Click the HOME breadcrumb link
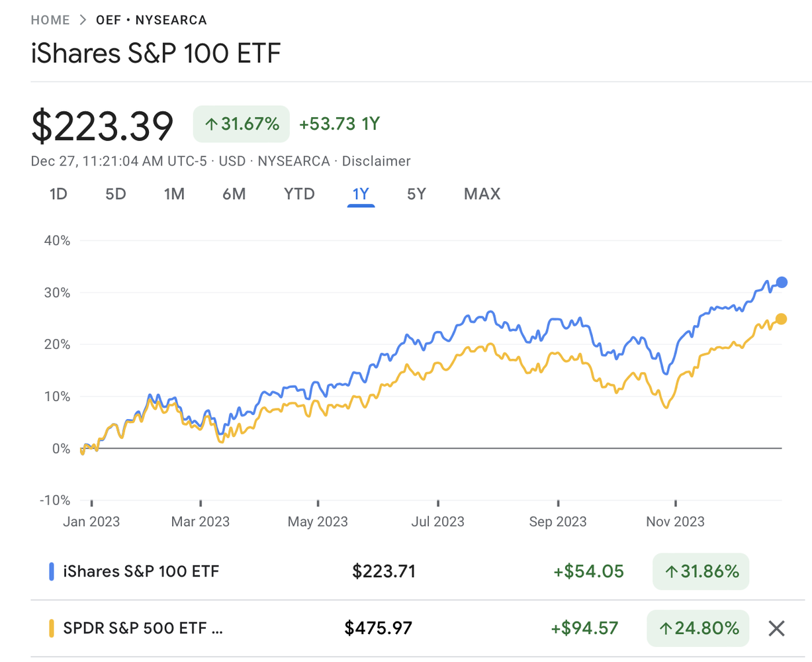The height and width of the screenshot is (662, 812). pyautogui.click(x=50, y=20)
